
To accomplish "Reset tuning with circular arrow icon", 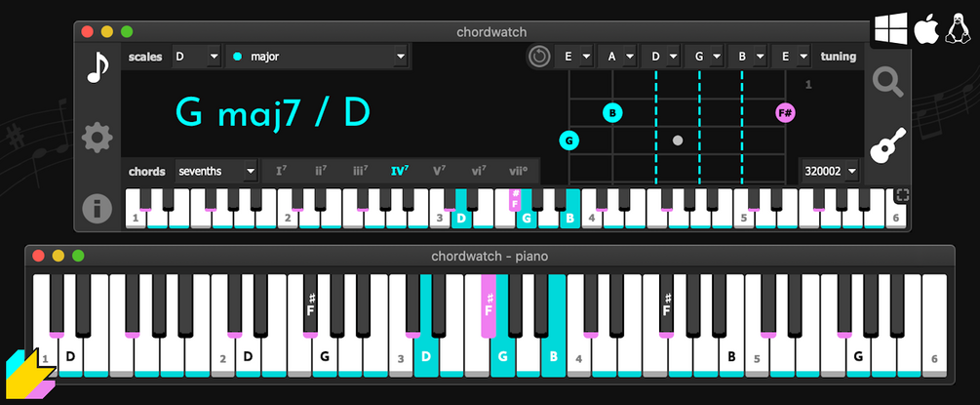I will pos(538,57).
